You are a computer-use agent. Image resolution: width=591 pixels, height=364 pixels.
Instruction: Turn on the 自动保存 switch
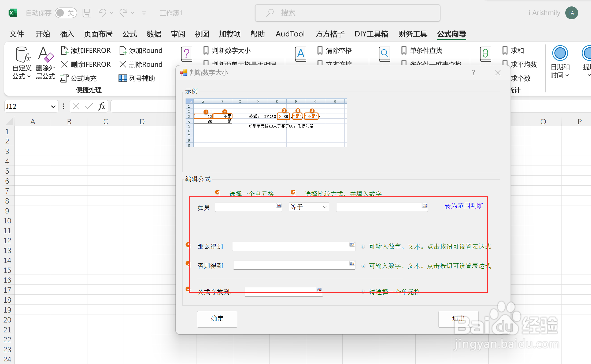tap(66, 13)
